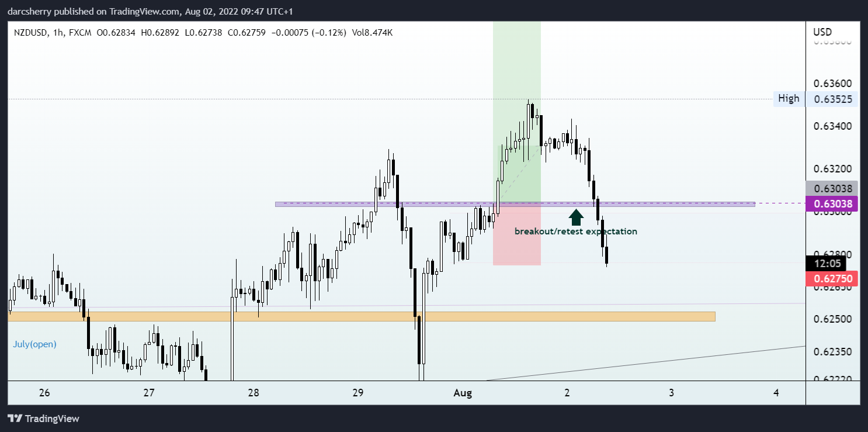Click the low value L0.62738

204,33
